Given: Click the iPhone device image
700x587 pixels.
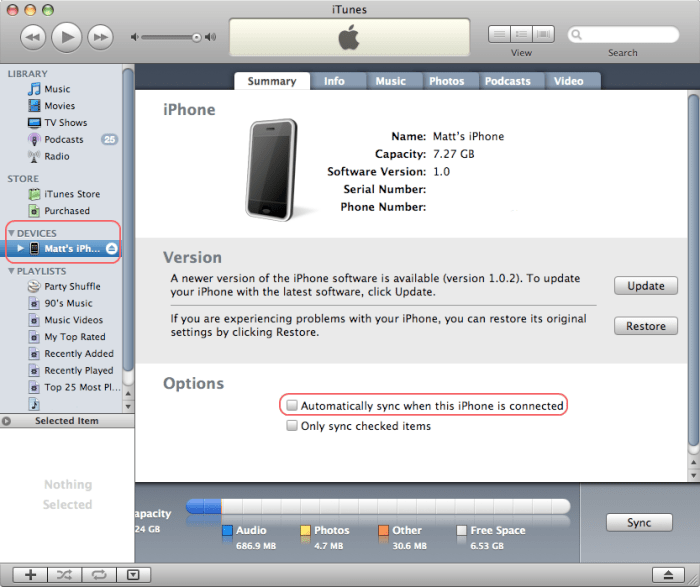Looking at the screenshot, I should tap(271, 170).
